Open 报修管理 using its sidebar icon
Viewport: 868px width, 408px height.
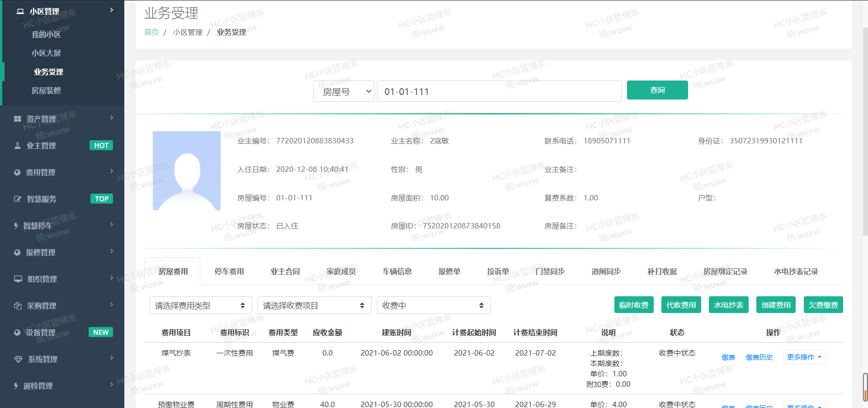[x=17, y=252]
